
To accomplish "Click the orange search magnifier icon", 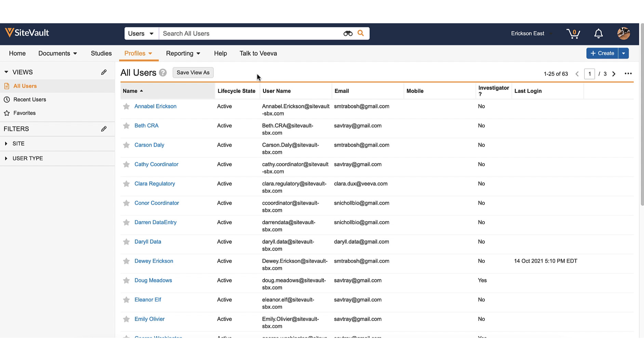I will pyautogui.click(x=361, y=33).
